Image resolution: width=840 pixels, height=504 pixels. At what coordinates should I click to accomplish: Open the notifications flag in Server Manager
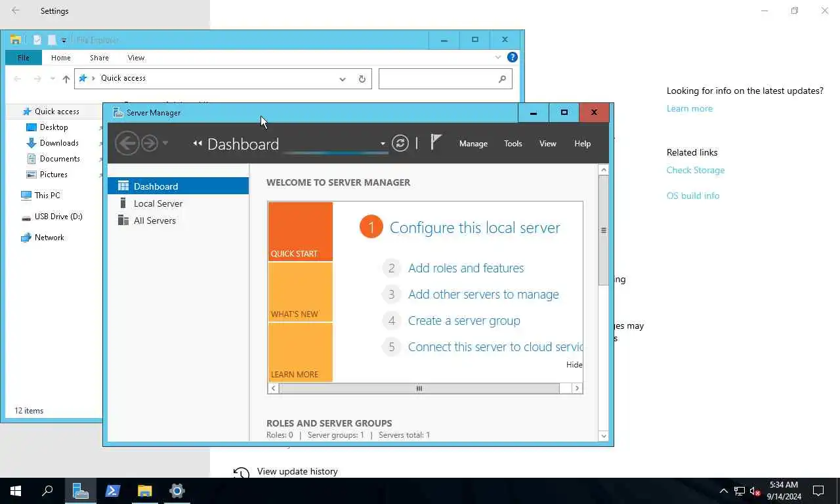click(436, 142)
